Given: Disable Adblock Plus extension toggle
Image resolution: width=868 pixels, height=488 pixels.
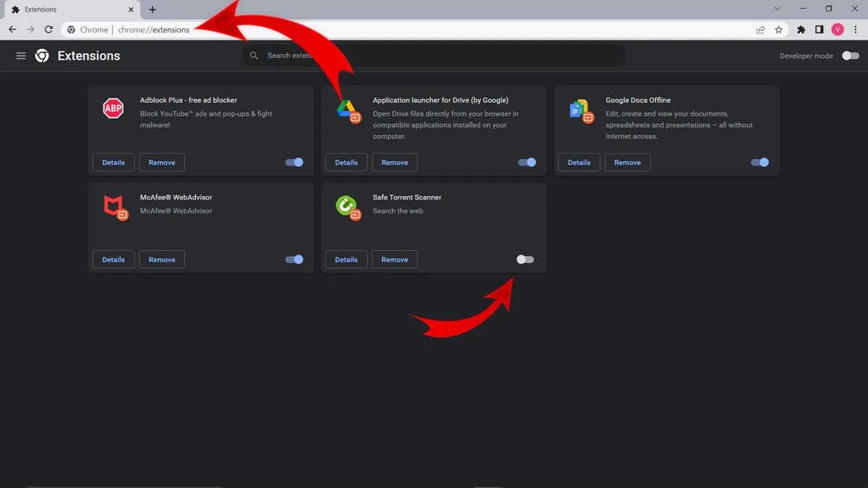Looking at the screenshot, I should point(294,163).
